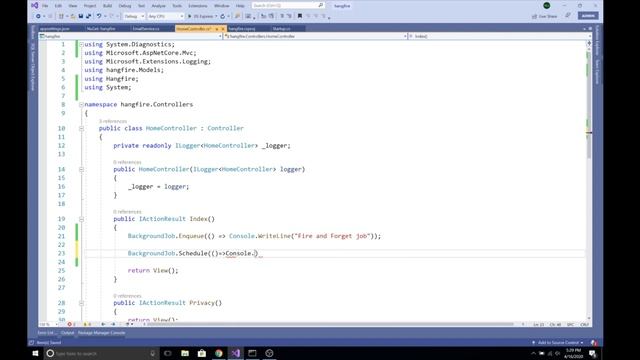The width and height of the screenshot is (640, 360).
Task: Open the Test menu
Action: [141, 6]
